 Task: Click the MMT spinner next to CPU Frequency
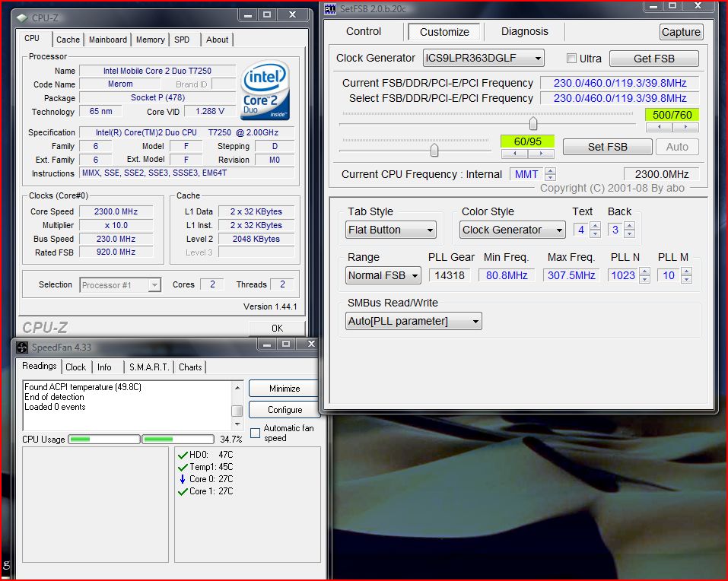pos(550,174)
